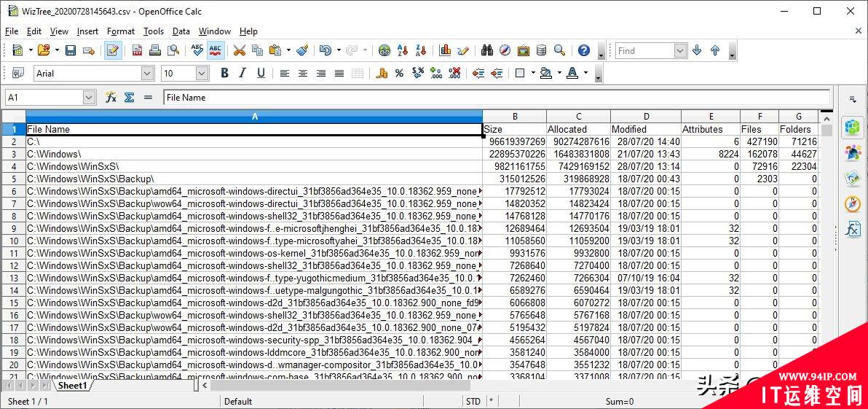Toggle Bold formatting
Viewport: 868px width, 409px height.
coord(224,73)
